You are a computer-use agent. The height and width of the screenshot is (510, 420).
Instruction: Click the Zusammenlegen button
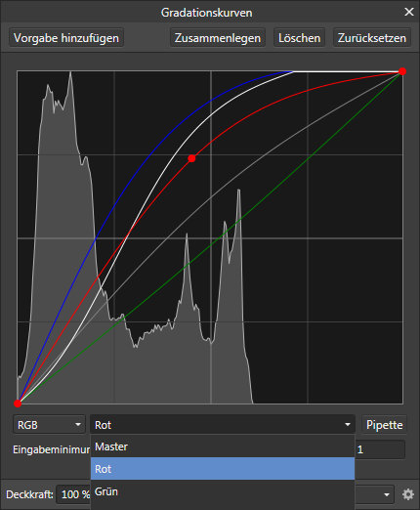point(218,38)
